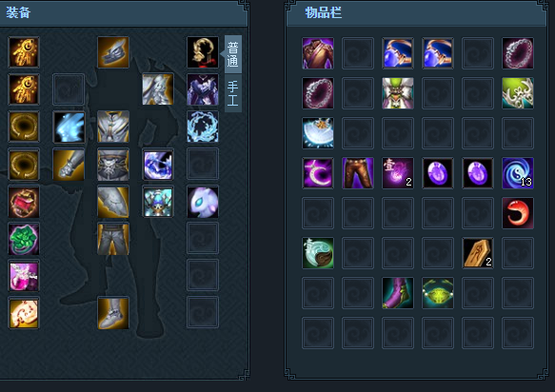Select the 普通 tab
Viewport: 555px width, 392px height.
click(x=233, y=54)
